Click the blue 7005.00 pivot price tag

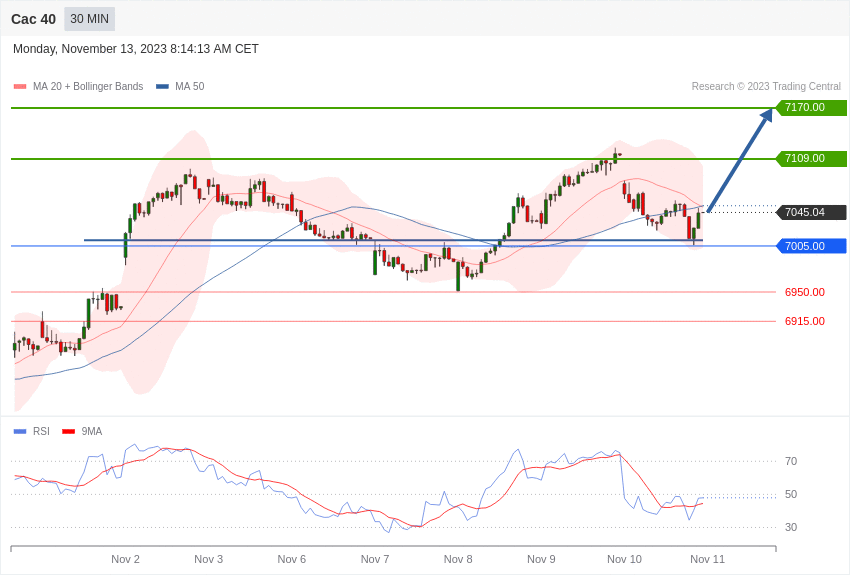(x=811, y=246)
